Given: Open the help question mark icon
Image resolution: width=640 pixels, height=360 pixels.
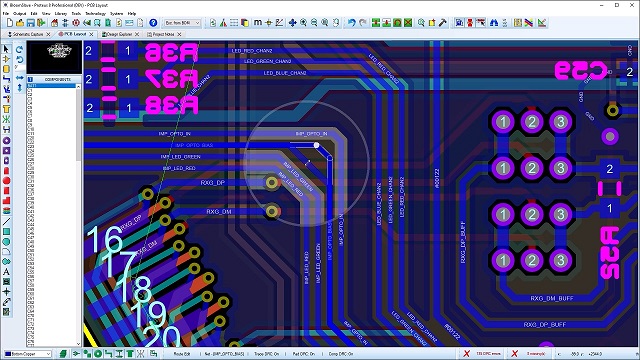Looking at the screenshot, I should pos(153,23).
